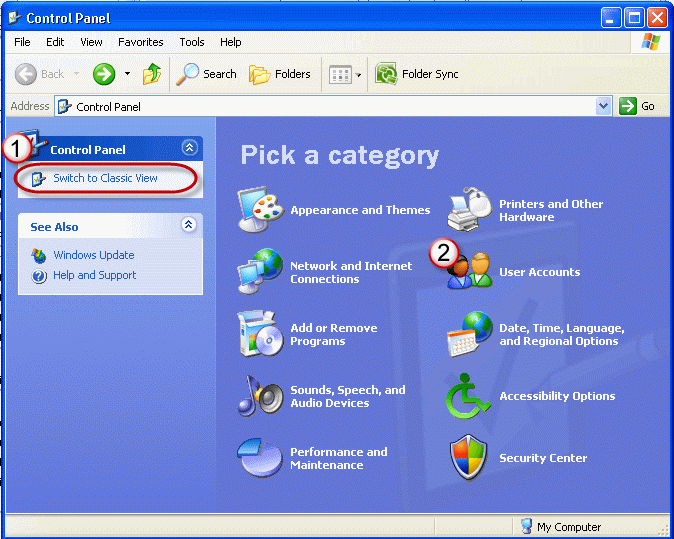Open the Edit menu

[x=55, y=42]
